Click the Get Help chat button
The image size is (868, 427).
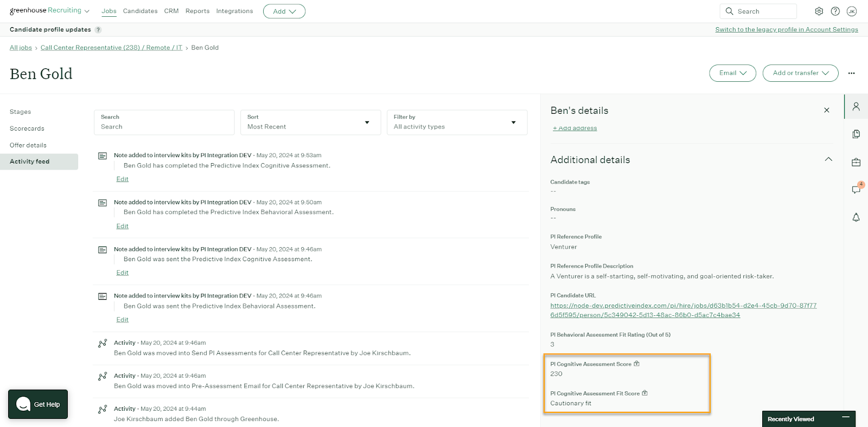coord(38,404)
